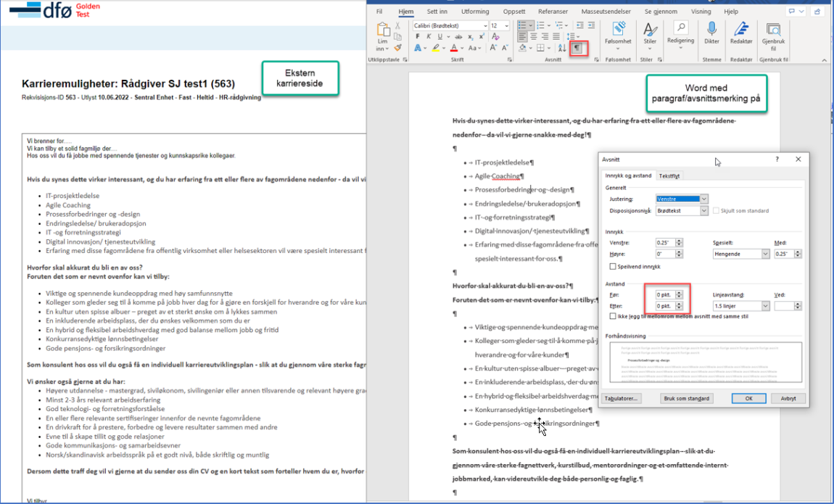
Task: Click the Høyre indent stepper arrows
Action: click(679, 254)
